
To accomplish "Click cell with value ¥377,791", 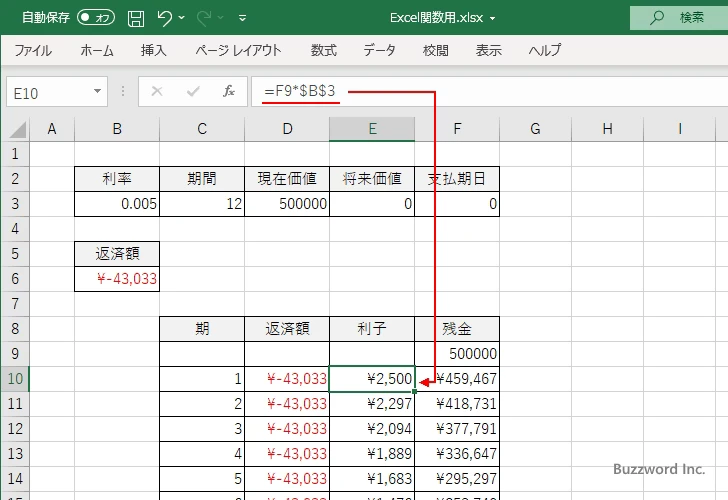I will coord(457,429).
